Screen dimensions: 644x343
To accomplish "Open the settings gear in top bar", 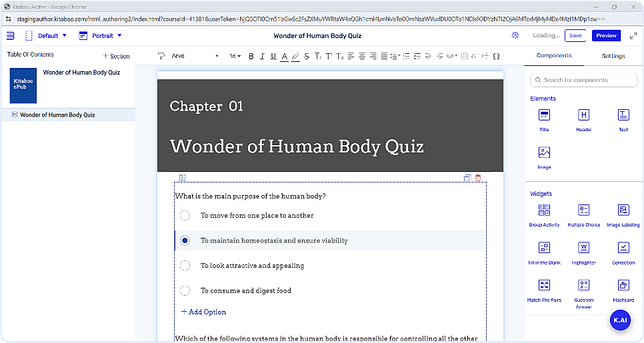I will click(x=515, y=35).
